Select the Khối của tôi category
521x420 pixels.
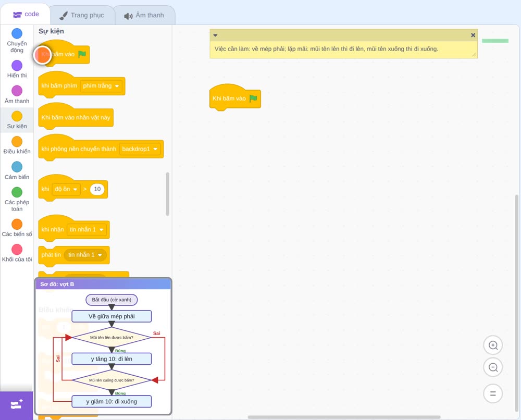pyautogui.click(x=17, y=253)
